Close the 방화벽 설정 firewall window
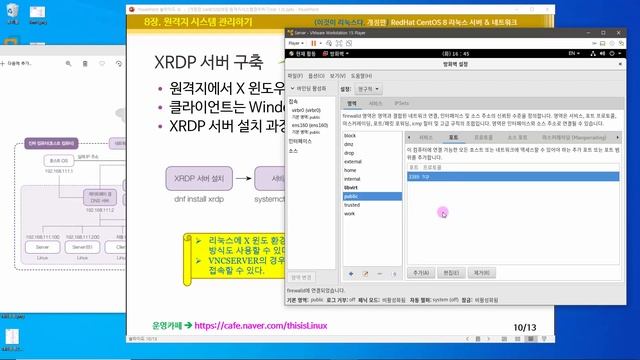Screen dimensions: 640x360 coord(620,64)
